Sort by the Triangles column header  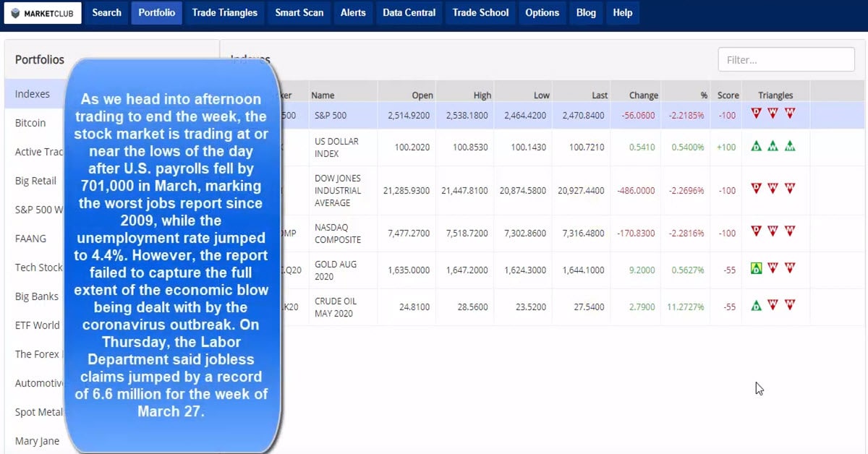pos(775,95)
